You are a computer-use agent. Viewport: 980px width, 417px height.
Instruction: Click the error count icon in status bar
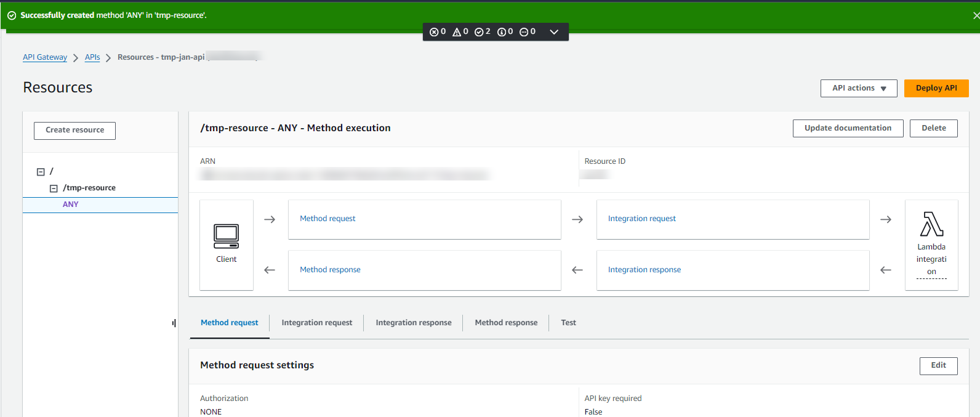click(x=434, y=32)
